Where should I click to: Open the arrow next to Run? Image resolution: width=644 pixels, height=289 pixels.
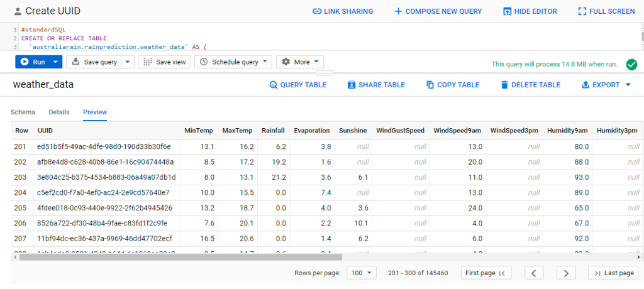[56, 62]
